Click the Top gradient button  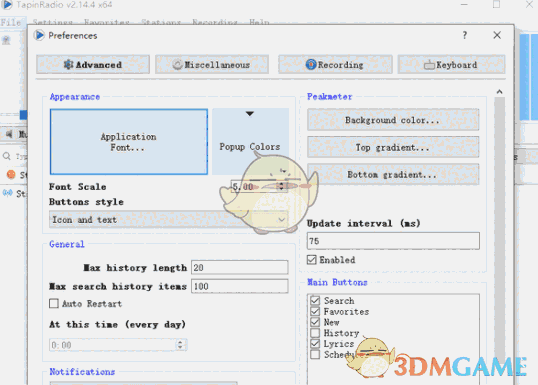pyautogui.click(x=393, y=148)
